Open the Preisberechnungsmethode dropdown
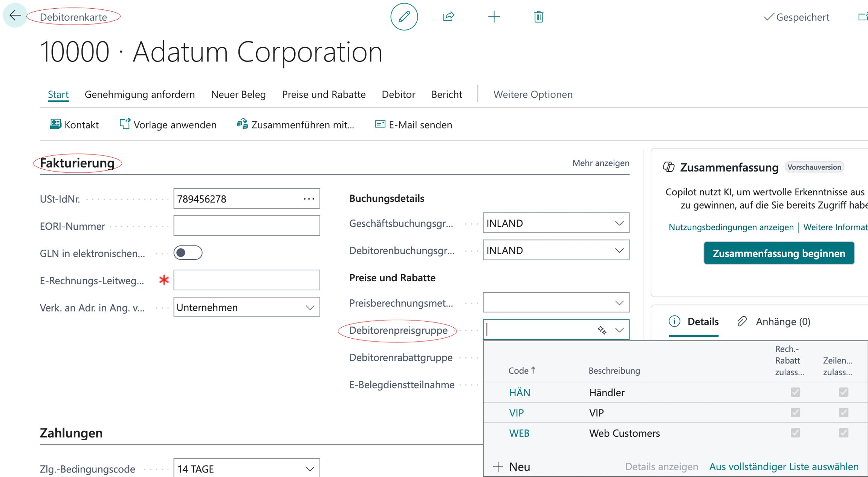The height and width of the screenshot is (477, 868). pyautogui.click(x=619, y=303)
